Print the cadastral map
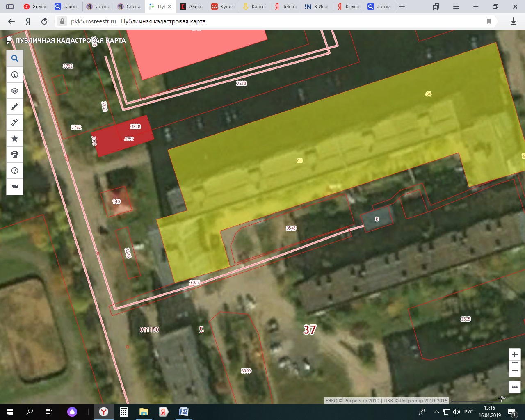 click(x=15, y=155)
